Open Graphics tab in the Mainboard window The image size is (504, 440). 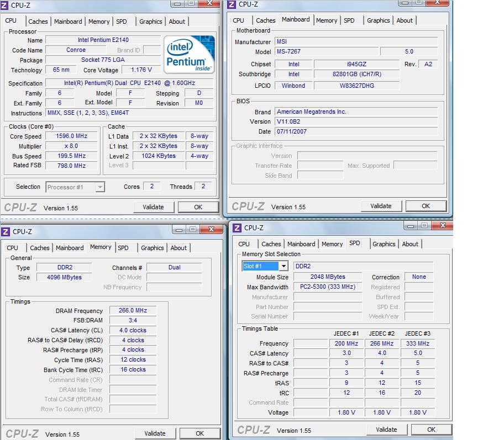pos(378,20)
